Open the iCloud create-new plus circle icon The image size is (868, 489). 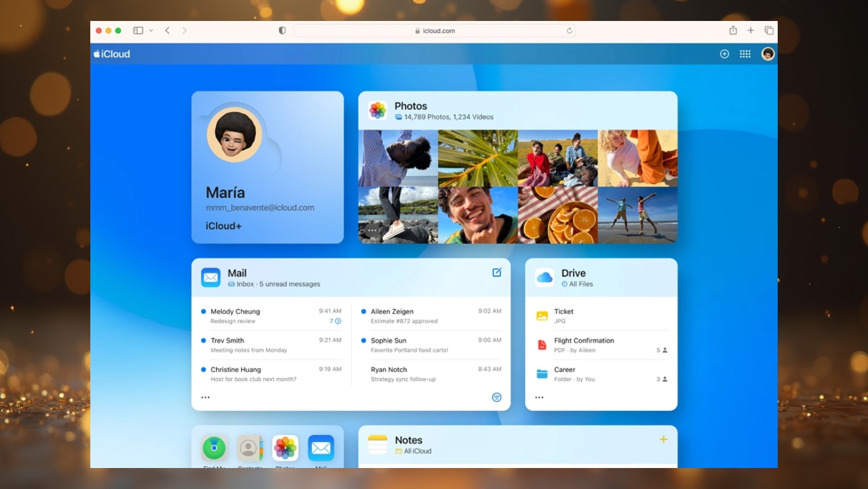click(x=724, y=54)
